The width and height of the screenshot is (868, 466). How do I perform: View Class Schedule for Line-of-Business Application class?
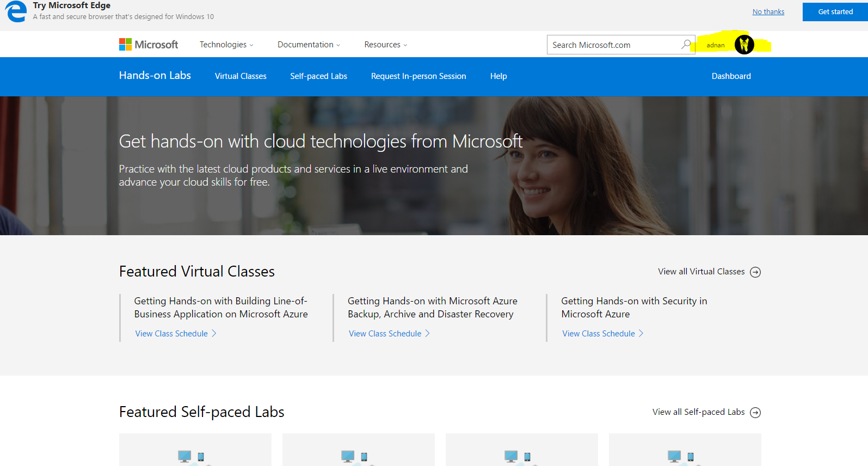171,334
